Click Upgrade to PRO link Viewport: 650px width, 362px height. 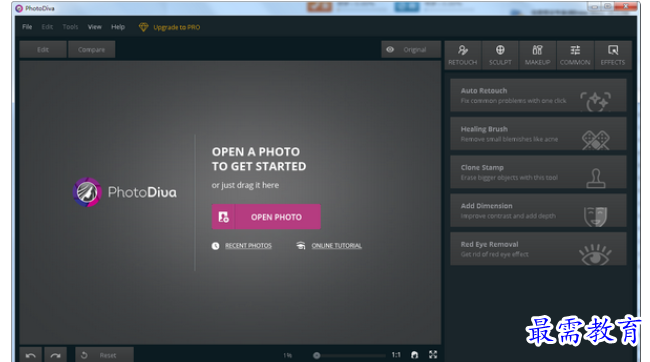click(177, 27)
